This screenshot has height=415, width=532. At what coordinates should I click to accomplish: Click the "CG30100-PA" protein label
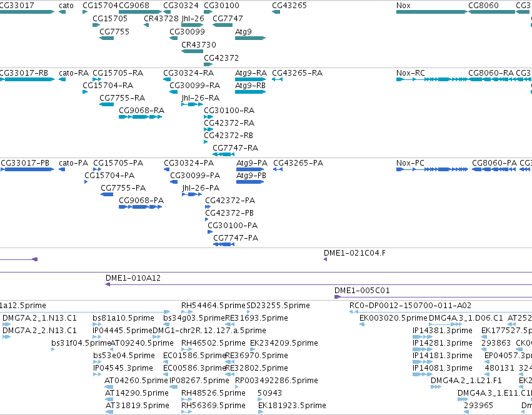[x=233, y=226]
